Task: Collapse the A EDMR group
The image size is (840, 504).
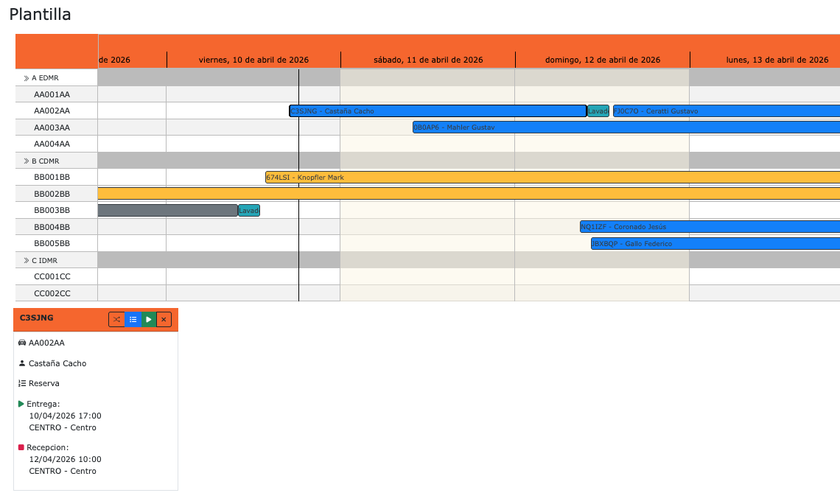Action: point(27,78)
